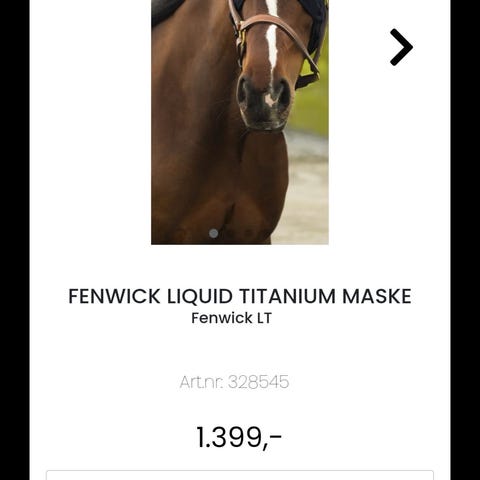This screenshot has height=480, width=480.
Task: Advance the image gallery with right chevron
Action: (401, 47)
